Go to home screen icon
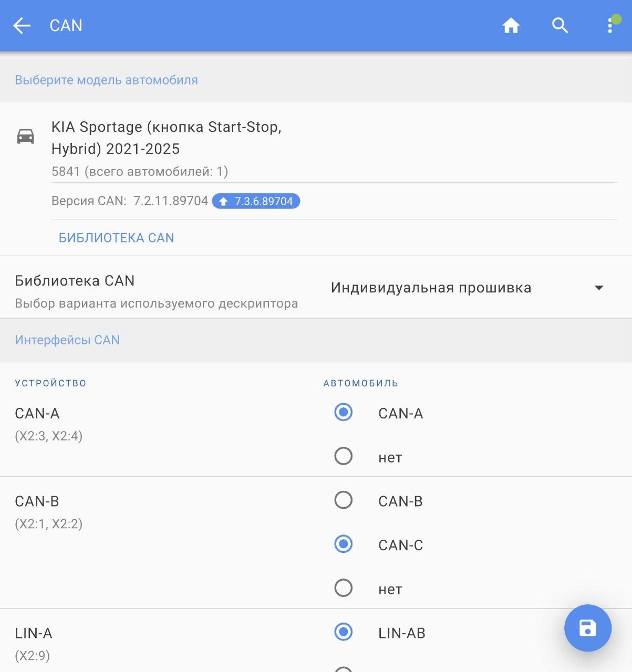The width and height of the screenshot is (632, 672). (511, 26)
